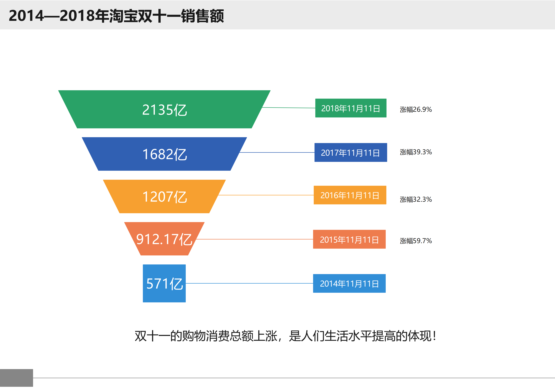
Task: Click the green 2135亿 funnel segment
Action: tap(164, 109)
